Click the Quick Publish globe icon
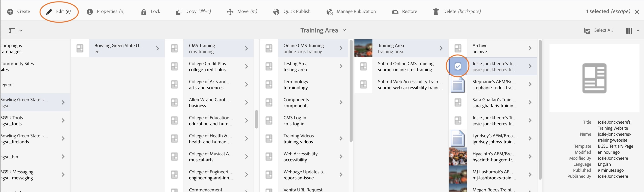Screen dimensions: 644x192 click(276, 12)
